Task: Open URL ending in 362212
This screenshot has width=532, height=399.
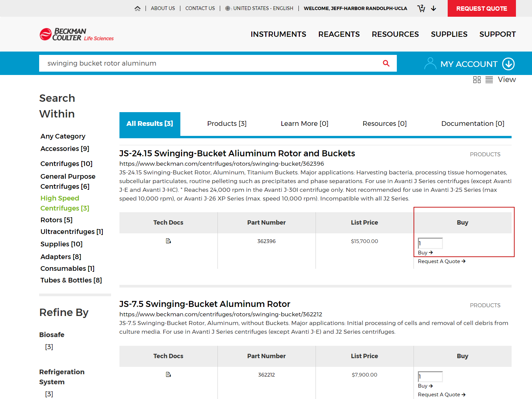Action: 221,314
